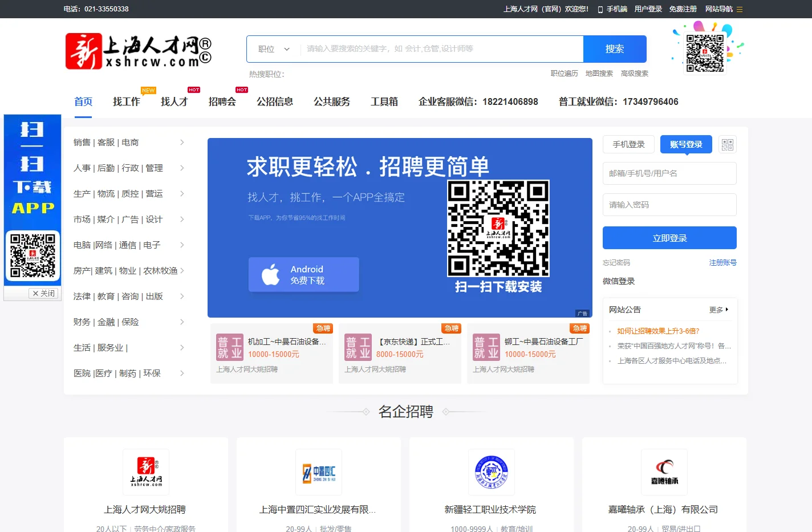Open 找人才 menu
The width and height of the screenshot is (812, 532).
tap(174, 101)
